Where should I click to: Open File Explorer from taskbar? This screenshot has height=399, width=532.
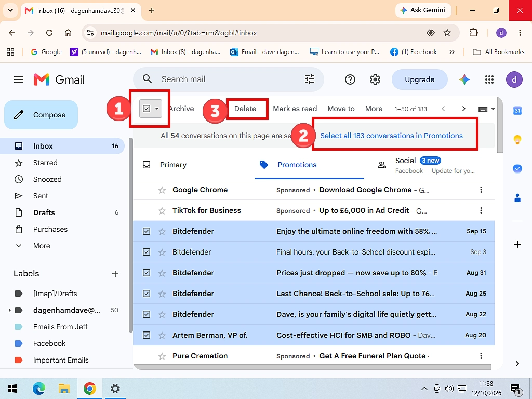[64, 389]
